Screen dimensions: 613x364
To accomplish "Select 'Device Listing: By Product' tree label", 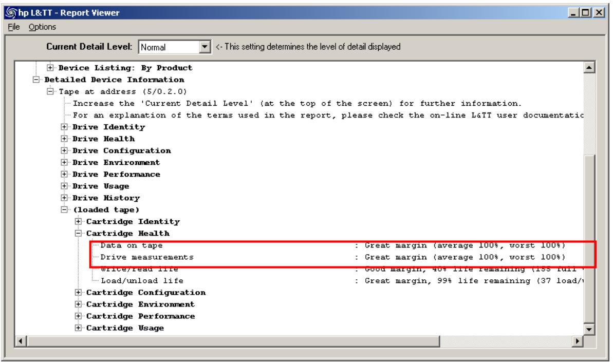I will (125, 68).
